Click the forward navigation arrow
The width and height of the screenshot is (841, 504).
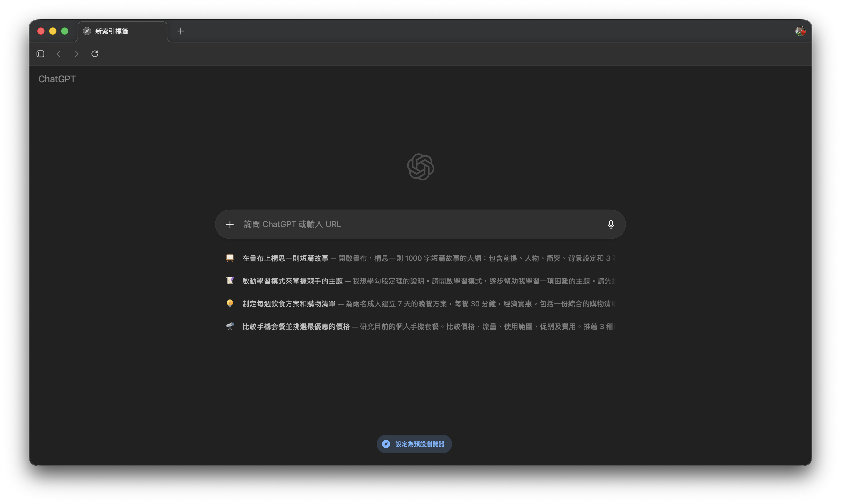coord(77,54)
